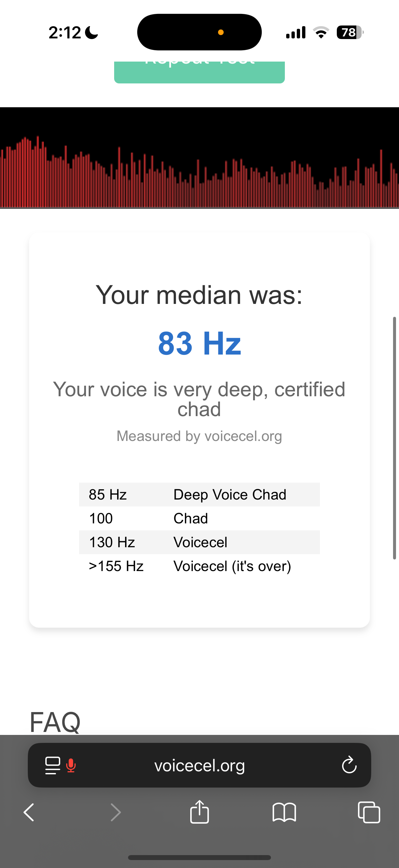Select the 85 Hz Deep Voice Chad row
Viewport: 399px width, 868px height.
[x=199, y=494]
